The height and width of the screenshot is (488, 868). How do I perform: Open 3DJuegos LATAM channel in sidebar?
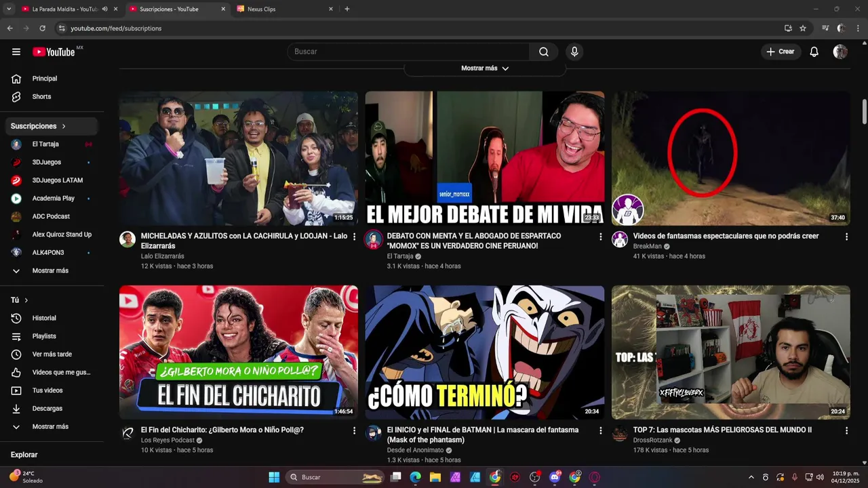[52, 180]
